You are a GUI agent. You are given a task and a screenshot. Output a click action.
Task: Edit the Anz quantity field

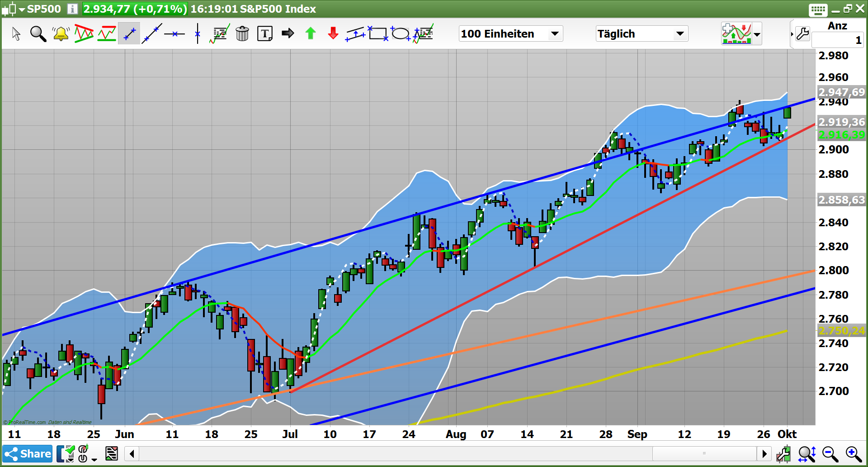point(837,40)
